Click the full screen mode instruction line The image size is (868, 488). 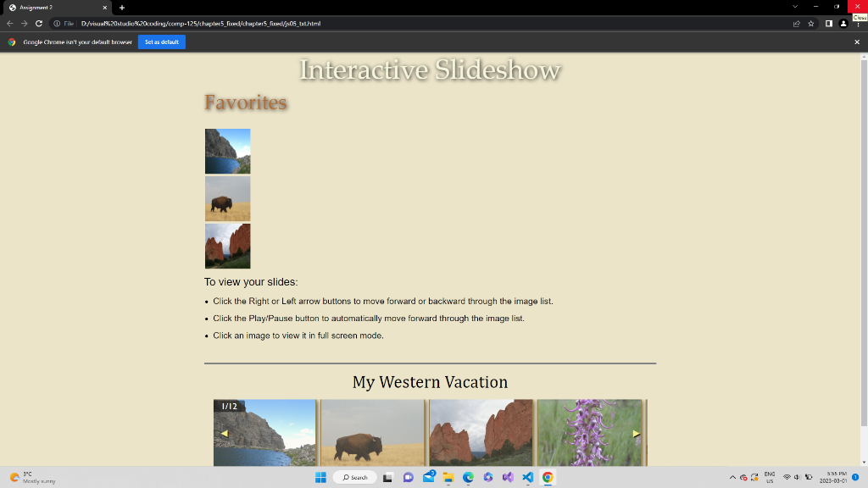coord(298,335)
